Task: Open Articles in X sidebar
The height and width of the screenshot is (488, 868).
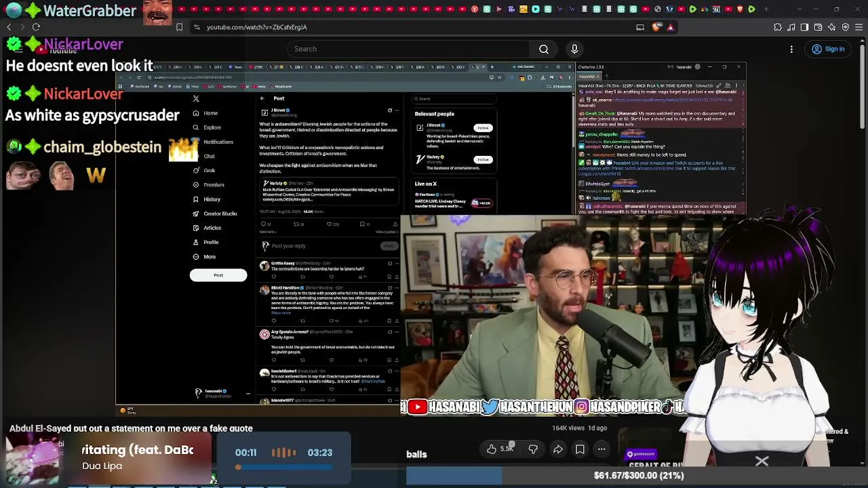Action: (207, 228)
